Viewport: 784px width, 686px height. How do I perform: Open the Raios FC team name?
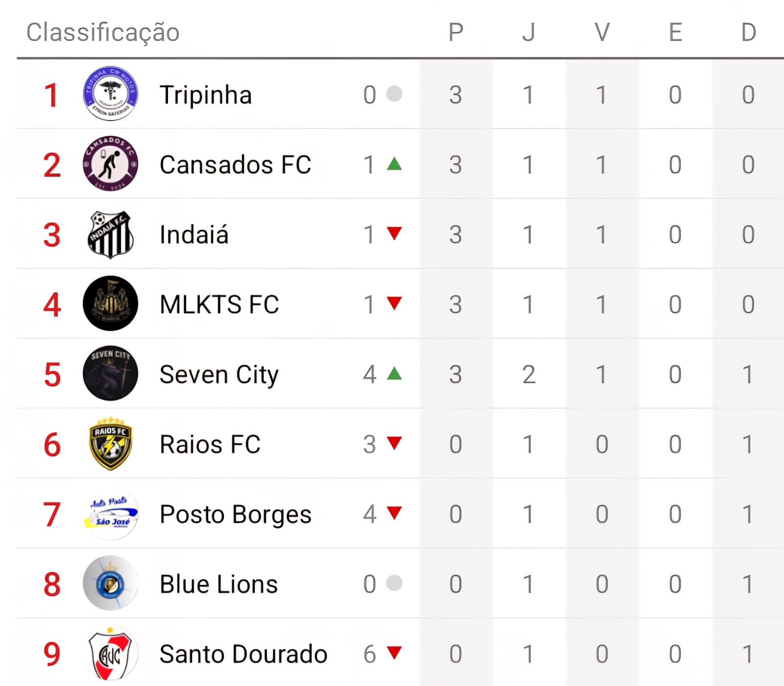(210, 445)
